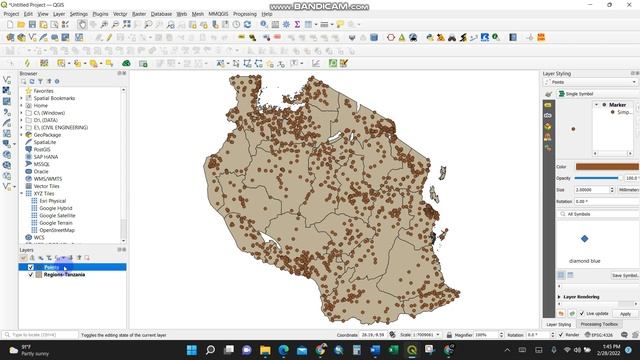Expand the E:\ (CIVIL ENGINEERING) drive node
This screenshot has height=360, width=640.
tap(22, 128)
